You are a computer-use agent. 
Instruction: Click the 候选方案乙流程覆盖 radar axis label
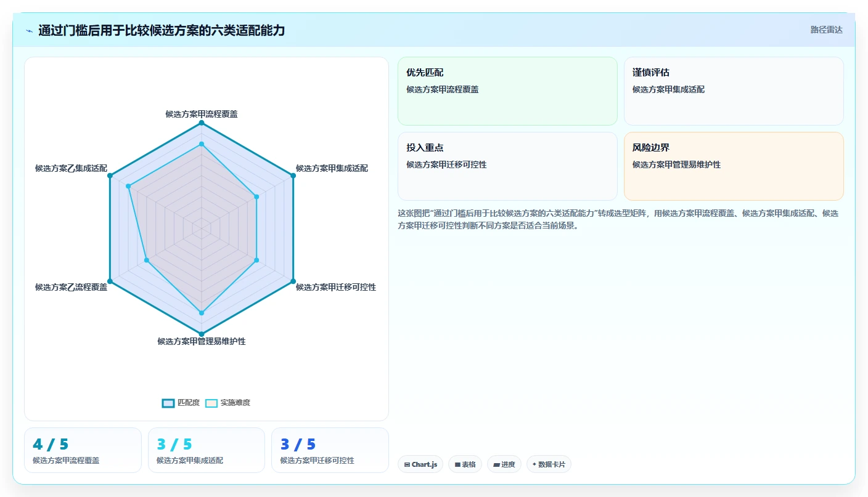71,287
